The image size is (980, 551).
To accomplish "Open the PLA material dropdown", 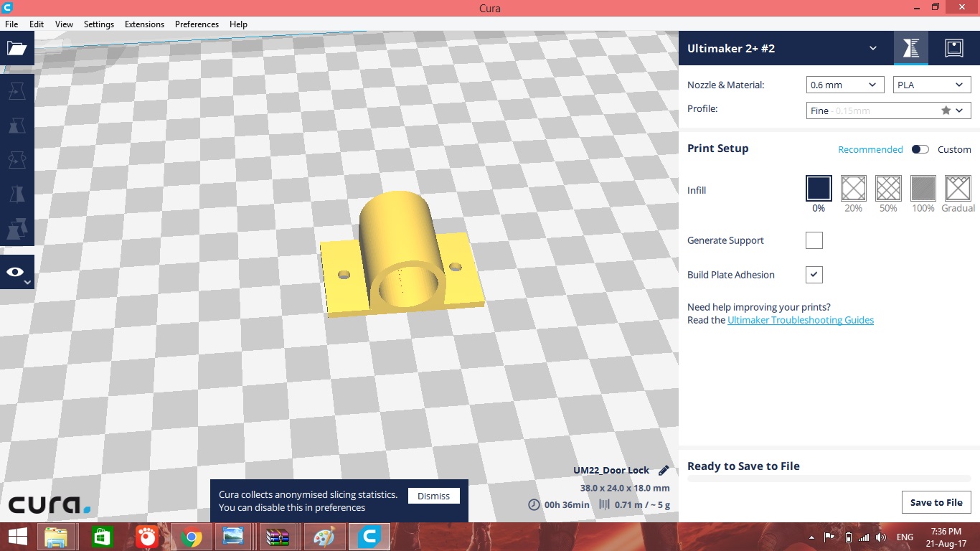I will point(932,85).
